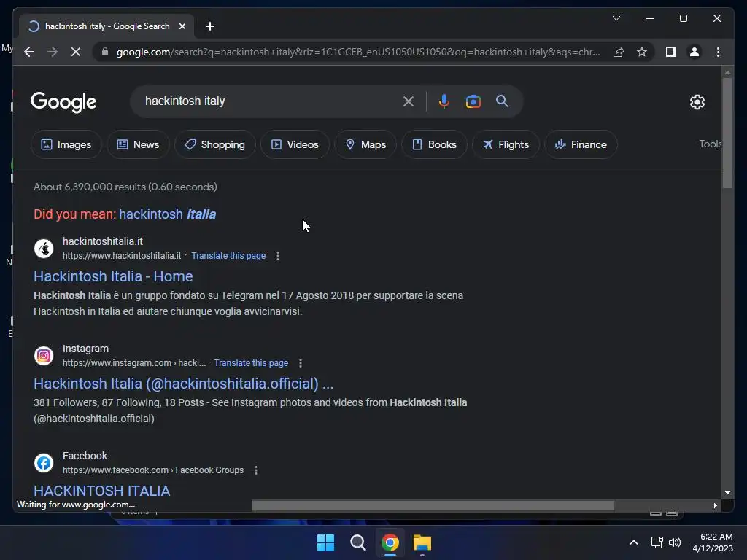
Task: Open the tab search dropdown arrow
Action: [616, 18]
